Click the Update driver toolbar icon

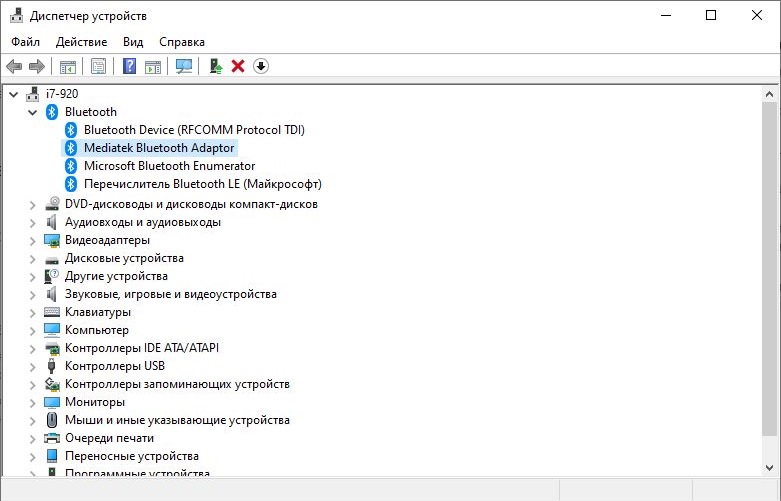coord(215,66)
